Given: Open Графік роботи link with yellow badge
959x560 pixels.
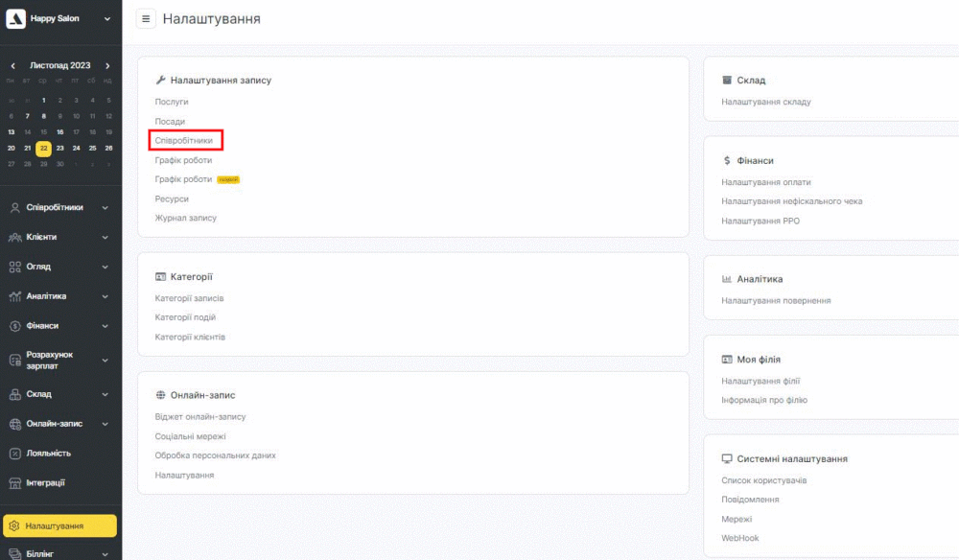Looking at the screenshot, I should tap(183, 179).
